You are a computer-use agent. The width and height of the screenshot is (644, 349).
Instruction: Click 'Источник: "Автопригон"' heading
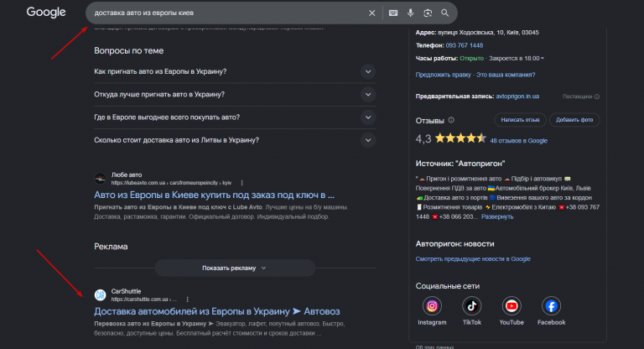coord(460,164)
